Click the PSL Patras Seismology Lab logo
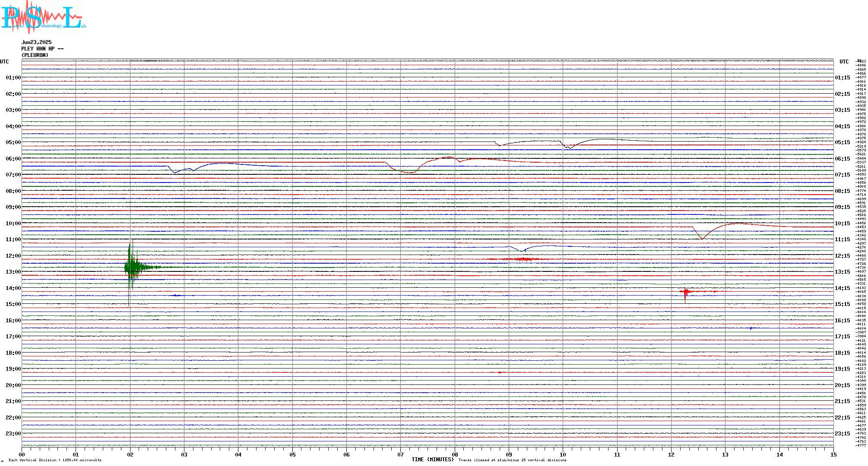Image resolution: width=868 pixels, height=466 pixels. tap(43, 16)
